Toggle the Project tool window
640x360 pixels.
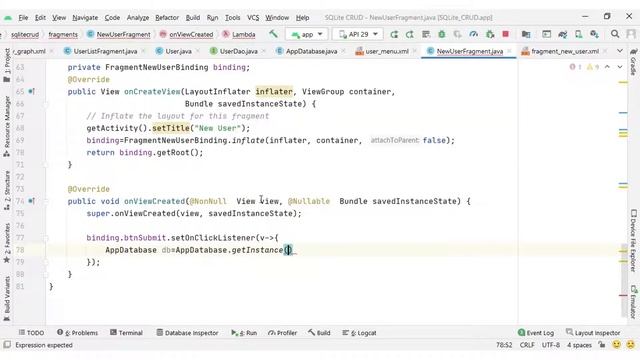click(7, 65)
